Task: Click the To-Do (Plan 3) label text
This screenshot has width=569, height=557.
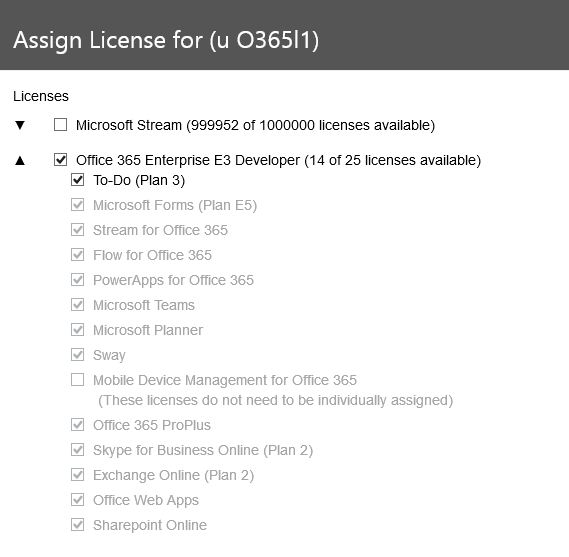Action: pos(139,180)
